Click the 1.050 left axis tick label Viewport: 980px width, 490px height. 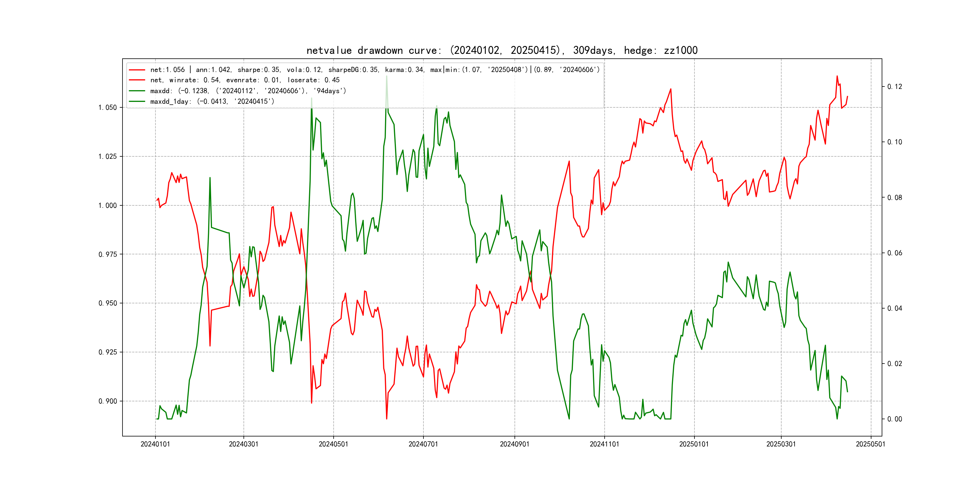tap(108, 108)
